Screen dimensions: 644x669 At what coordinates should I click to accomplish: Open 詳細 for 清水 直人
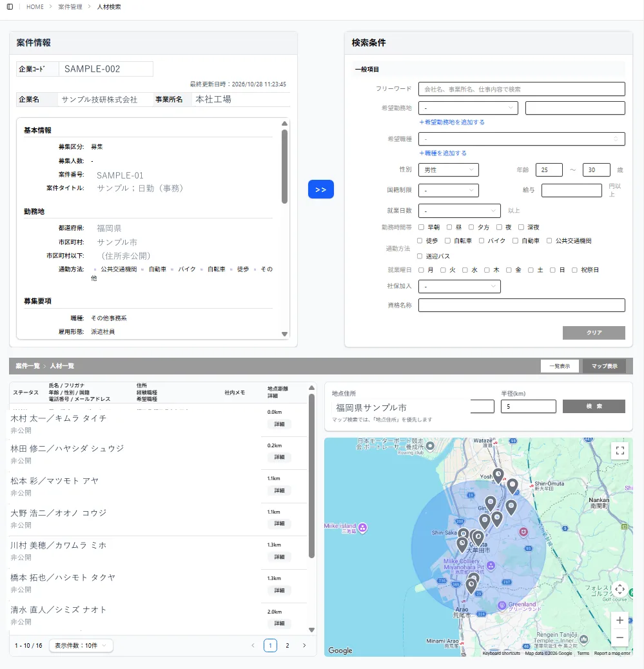tap(279, 623)
